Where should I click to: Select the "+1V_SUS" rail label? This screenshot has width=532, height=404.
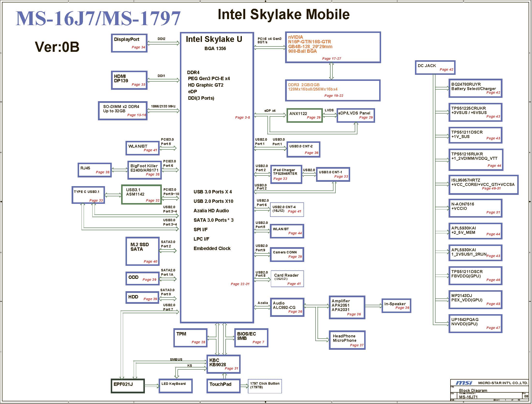tap(460, 137)
